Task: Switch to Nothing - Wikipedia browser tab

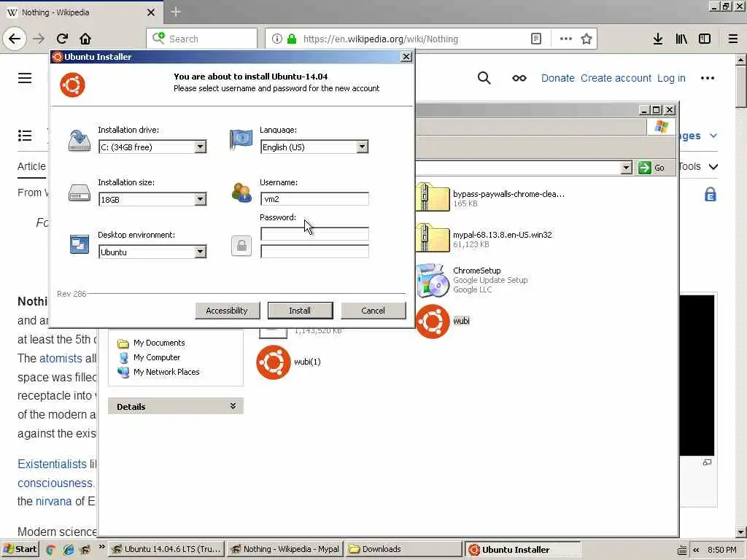Action: [81, 12]
